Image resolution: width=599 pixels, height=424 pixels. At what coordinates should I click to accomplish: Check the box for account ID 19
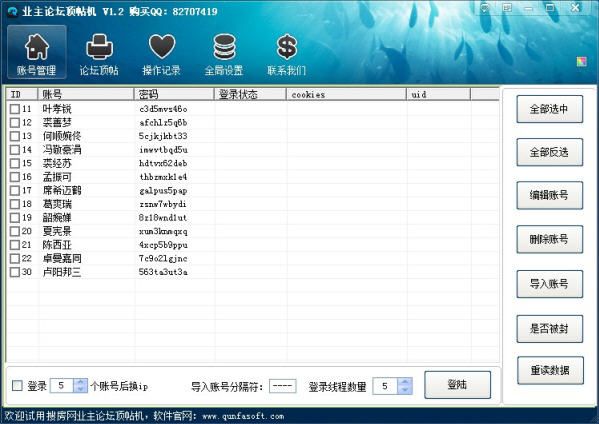15,218
